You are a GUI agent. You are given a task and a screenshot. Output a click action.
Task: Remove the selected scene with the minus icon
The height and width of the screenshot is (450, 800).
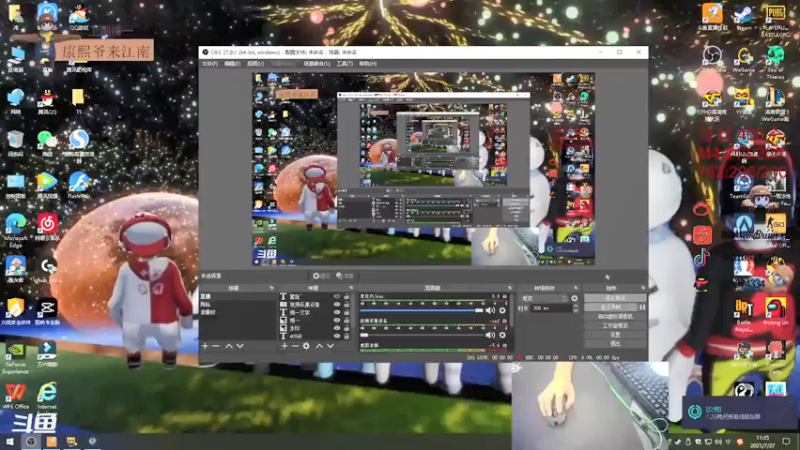[215, 346]
